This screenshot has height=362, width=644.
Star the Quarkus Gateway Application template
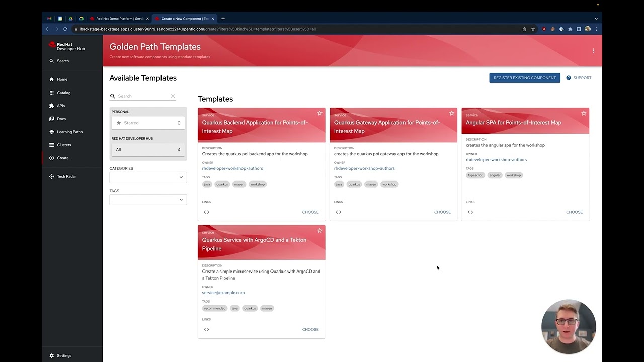point(451,113)
